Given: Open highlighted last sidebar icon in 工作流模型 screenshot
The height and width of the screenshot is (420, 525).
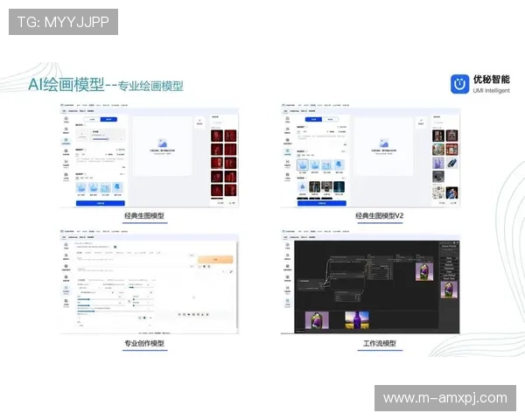Looking at the screenshot, I should click(288, 303).
